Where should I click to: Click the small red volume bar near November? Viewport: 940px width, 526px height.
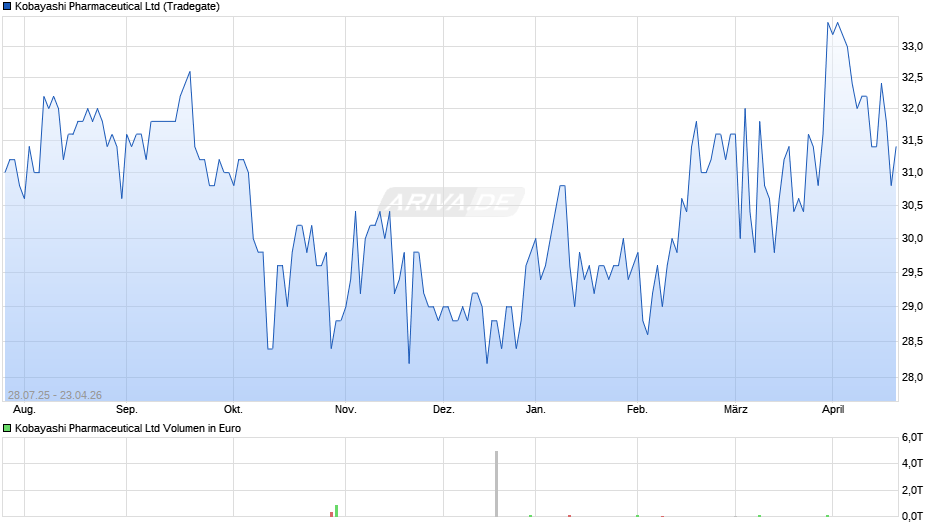(332, 514)
